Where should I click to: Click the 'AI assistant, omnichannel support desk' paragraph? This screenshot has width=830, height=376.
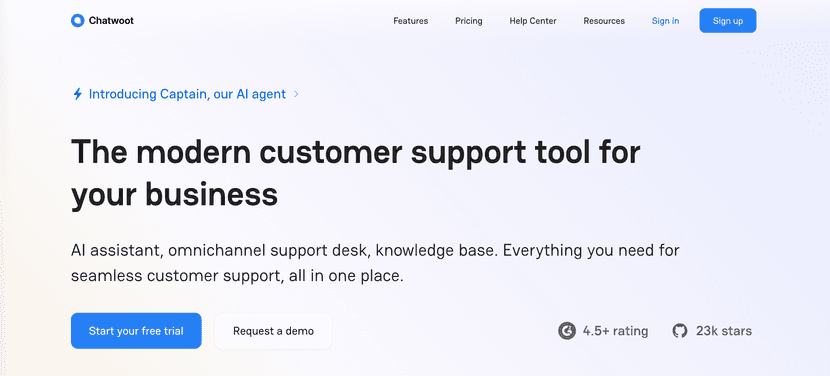click(375, 263)
